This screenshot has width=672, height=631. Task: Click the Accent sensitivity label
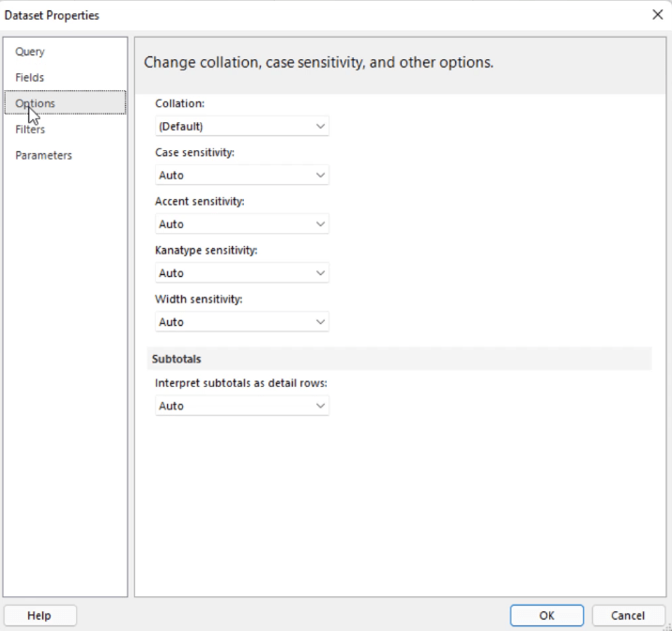pyautogui.click(x=199, y=201)
